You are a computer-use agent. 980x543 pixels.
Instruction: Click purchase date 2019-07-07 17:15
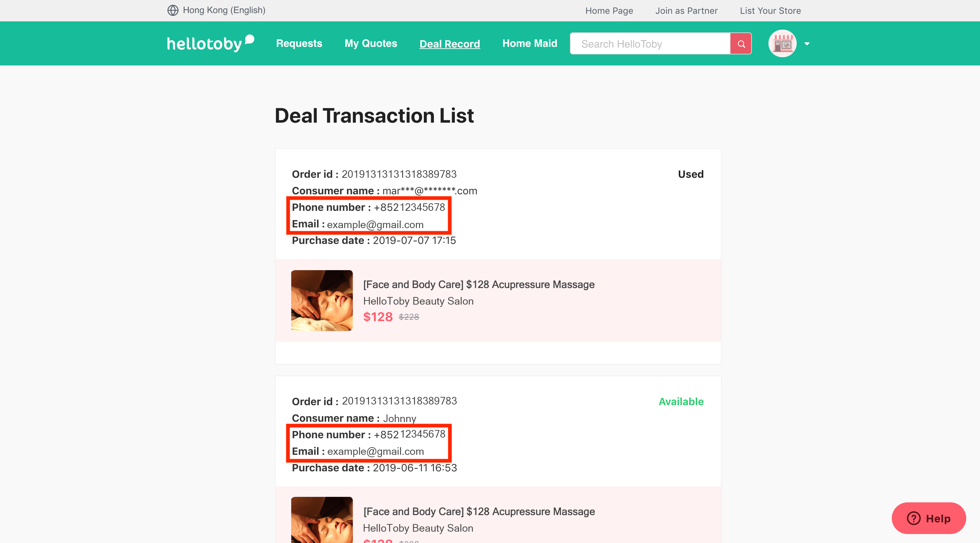pyautogui.click(x=414, y=240)
